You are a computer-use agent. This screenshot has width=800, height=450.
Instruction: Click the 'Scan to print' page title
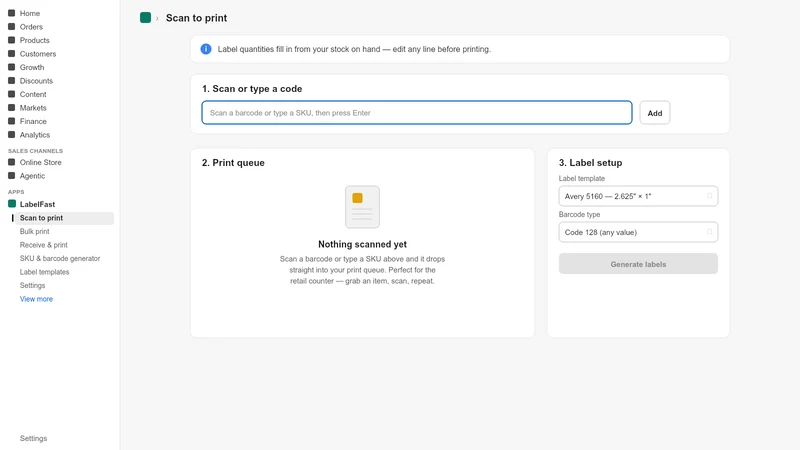[196, 18]
